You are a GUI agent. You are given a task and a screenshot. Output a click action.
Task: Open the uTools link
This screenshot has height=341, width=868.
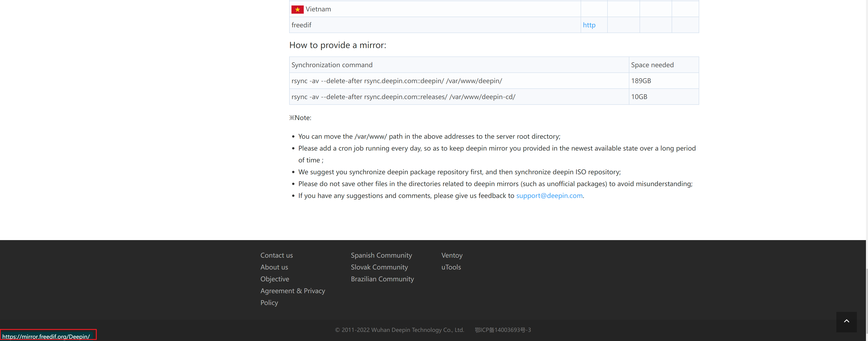click(x=451, y=267)
